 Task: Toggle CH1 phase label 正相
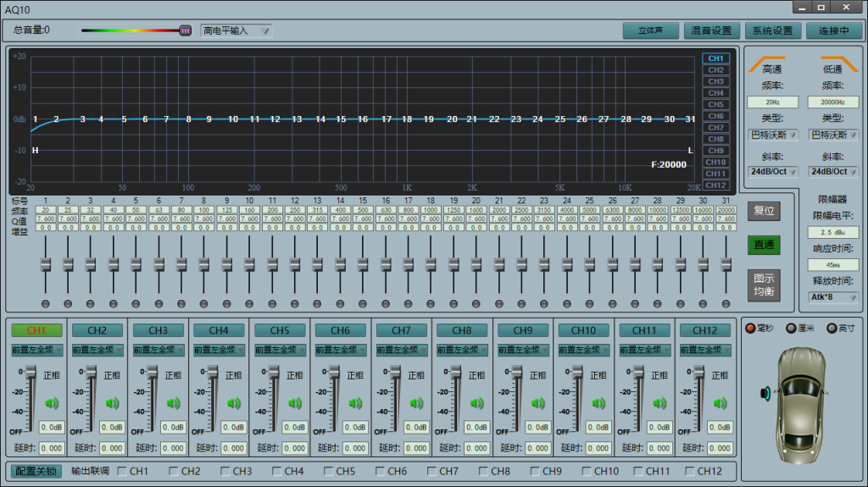tap(52, 375)
